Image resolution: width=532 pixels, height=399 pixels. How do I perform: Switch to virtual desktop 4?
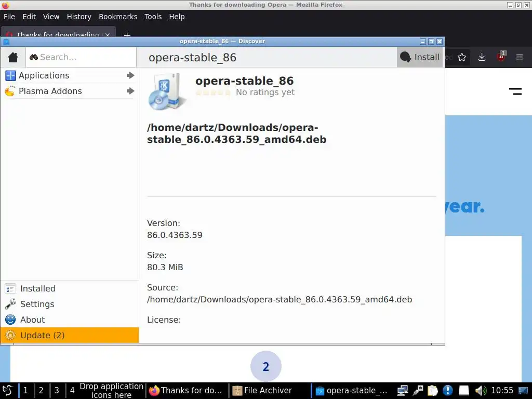(72, 391)
